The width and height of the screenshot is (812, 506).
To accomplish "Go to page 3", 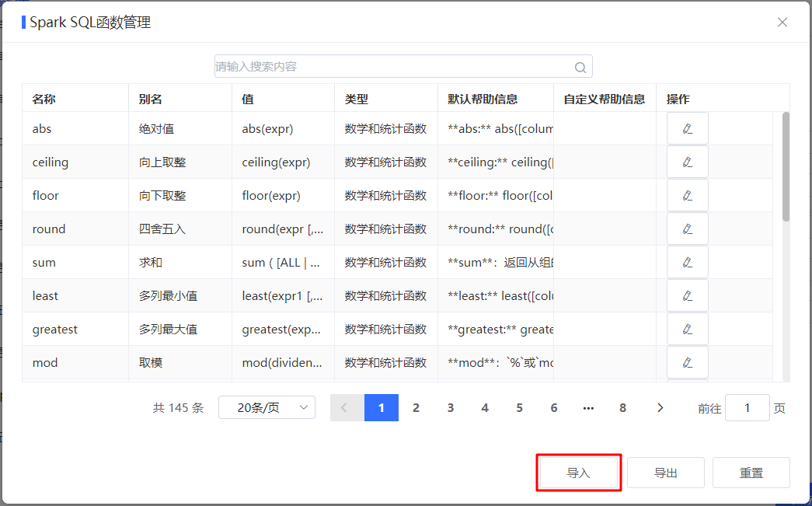I will click(x=451, y=407).
